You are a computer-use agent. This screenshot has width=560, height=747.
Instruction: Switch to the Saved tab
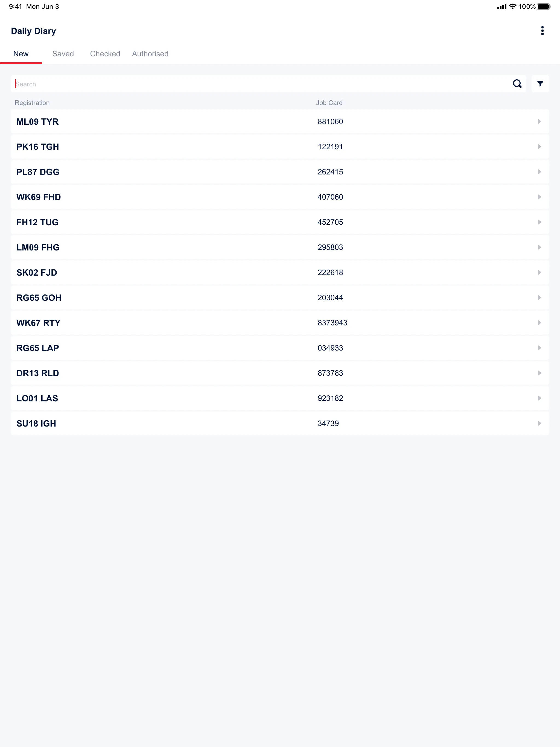pyautogui.click(x=63, y=54)
